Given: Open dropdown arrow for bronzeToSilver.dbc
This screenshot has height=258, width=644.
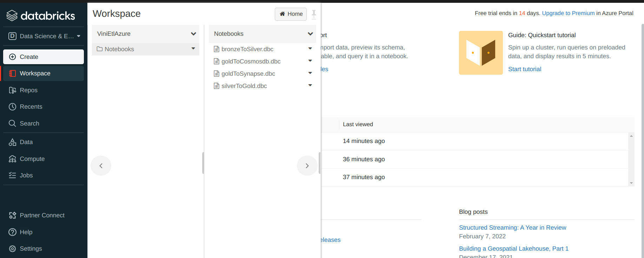Looking at the screenshot, I should (x=310, y=48).
